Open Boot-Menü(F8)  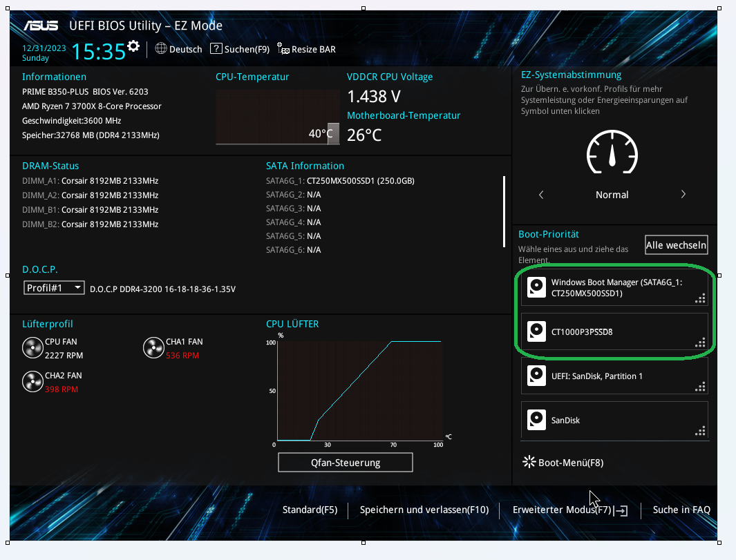click(571, 463)
